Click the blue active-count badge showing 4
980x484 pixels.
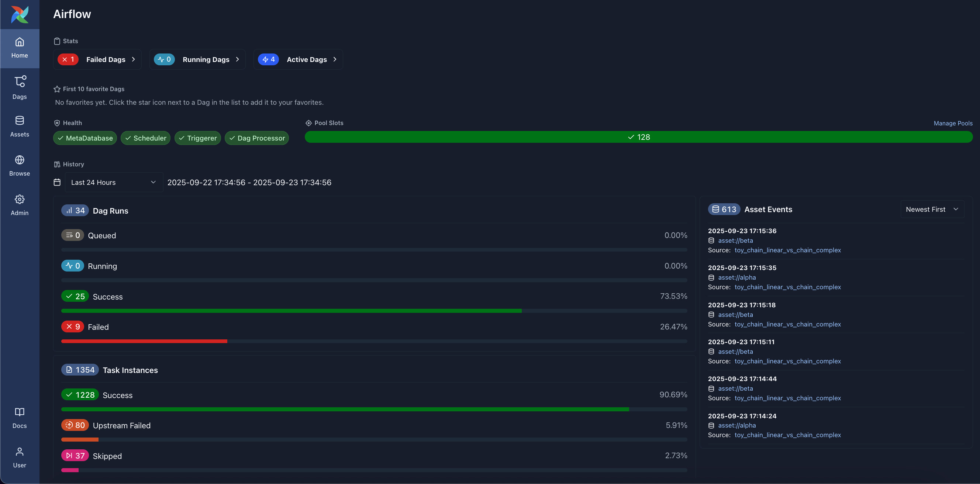pyautogui.click(x=269, y=59)
